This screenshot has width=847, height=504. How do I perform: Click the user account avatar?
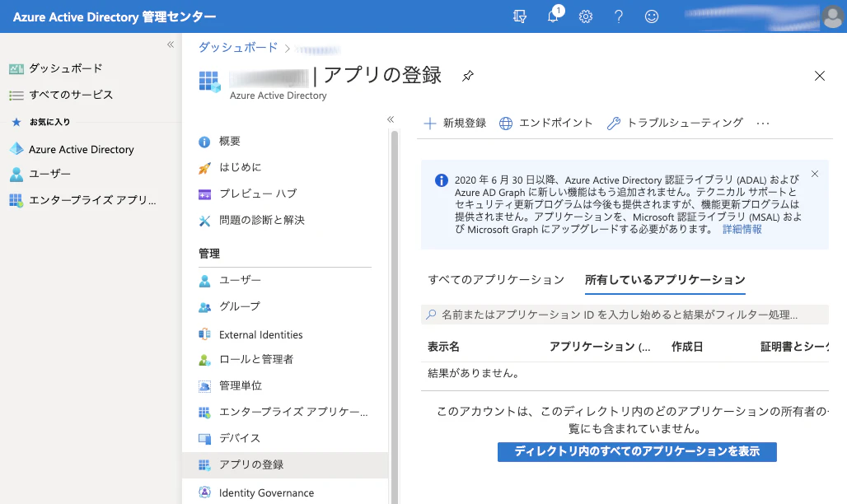[832, 16]
